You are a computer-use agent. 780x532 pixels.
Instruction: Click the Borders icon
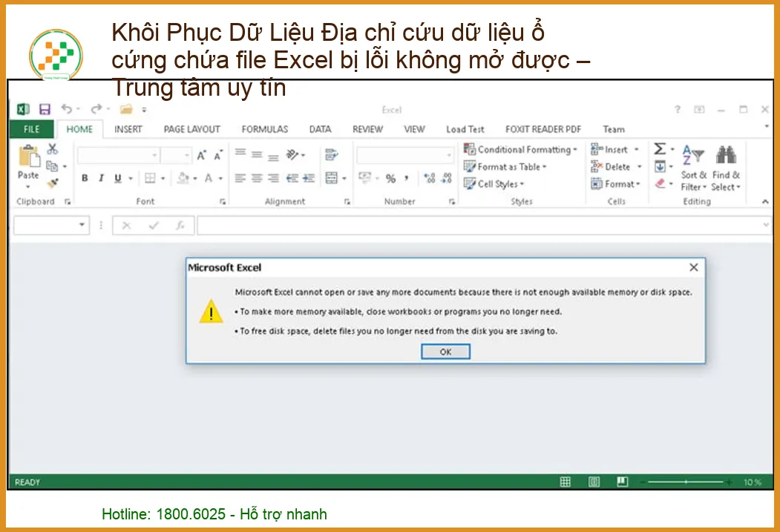(150, 178)
